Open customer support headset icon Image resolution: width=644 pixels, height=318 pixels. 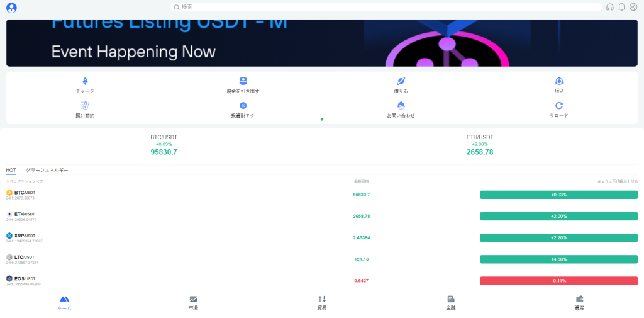point(610,7)
